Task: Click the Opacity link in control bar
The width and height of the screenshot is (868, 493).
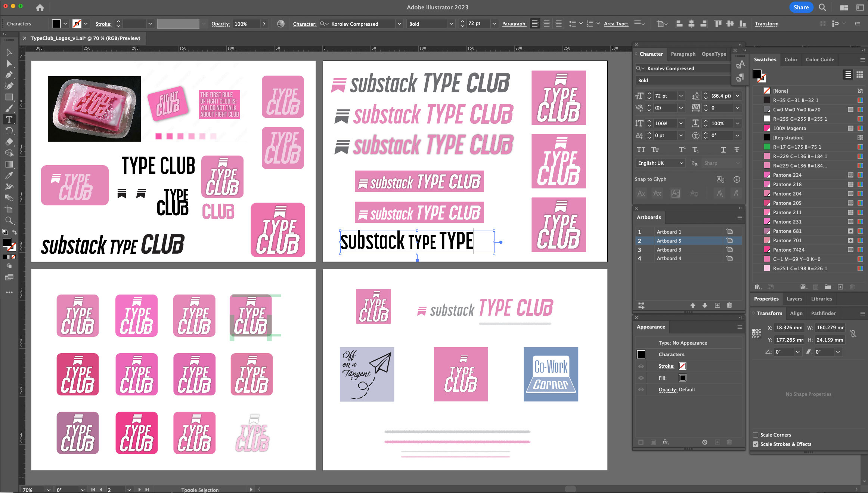Action: click(x=220, y=24)
